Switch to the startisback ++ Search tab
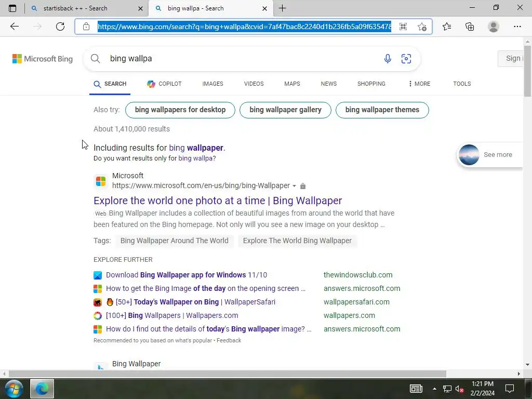 (87, 8)
